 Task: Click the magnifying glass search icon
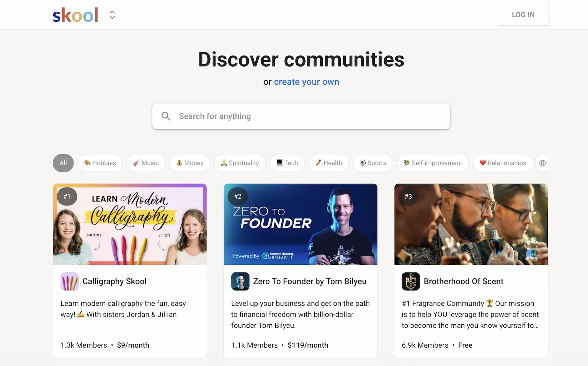click(x=166, y=116)
